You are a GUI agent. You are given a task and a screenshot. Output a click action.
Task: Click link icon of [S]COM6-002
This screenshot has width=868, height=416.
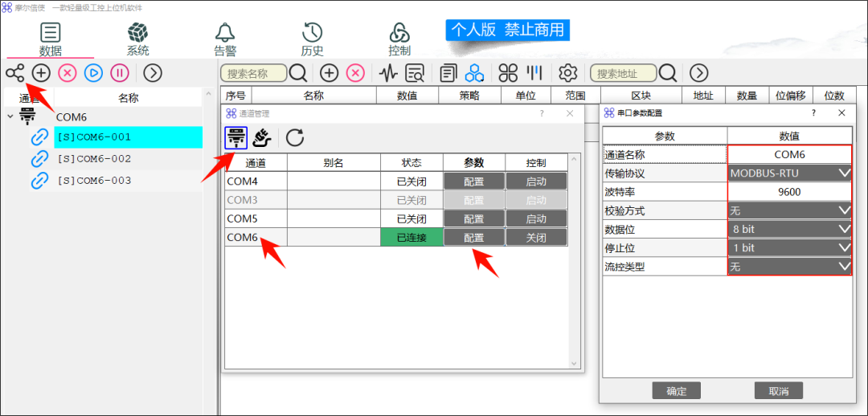point(39,159)
